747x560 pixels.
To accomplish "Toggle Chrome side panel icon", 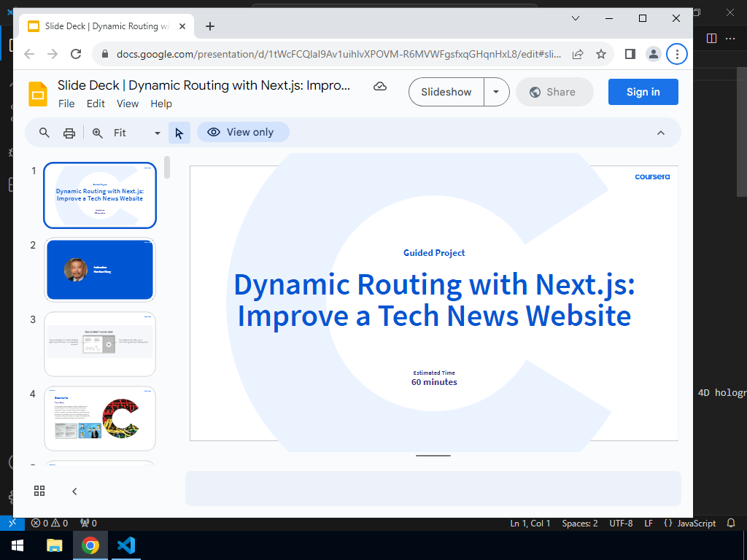I will coord(630,54).
